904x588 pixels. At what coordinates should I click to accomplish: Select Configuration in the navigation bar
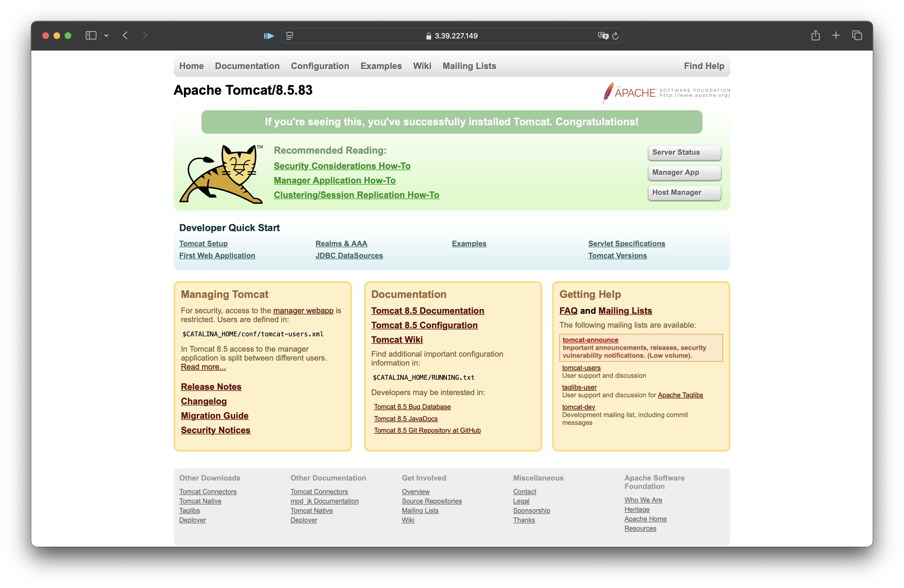coord(320,66)
